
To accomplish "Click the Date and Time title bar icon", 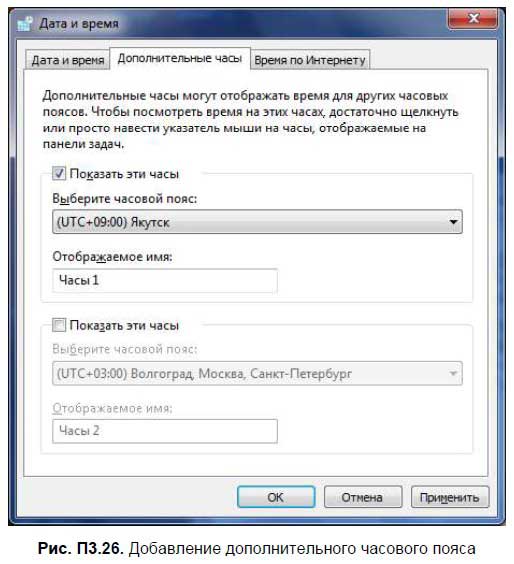I will pos(25,24).
